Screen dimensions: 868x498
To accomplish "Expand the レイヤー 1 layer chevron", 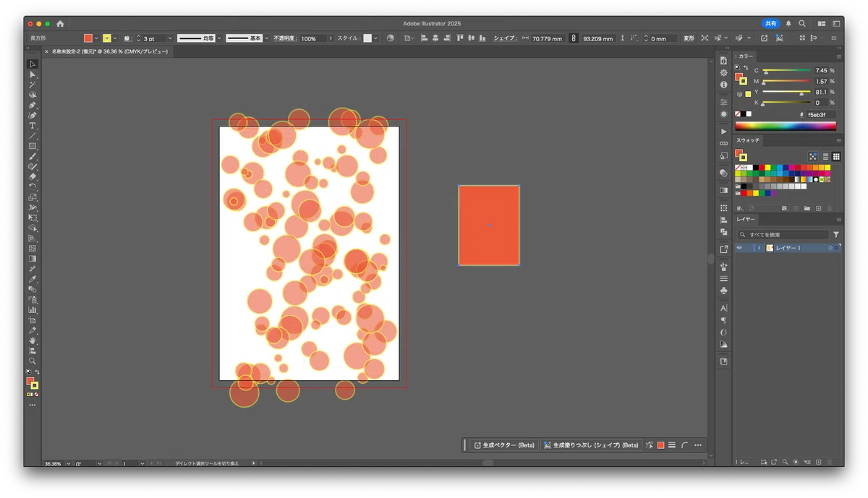I will pos(759,248).
